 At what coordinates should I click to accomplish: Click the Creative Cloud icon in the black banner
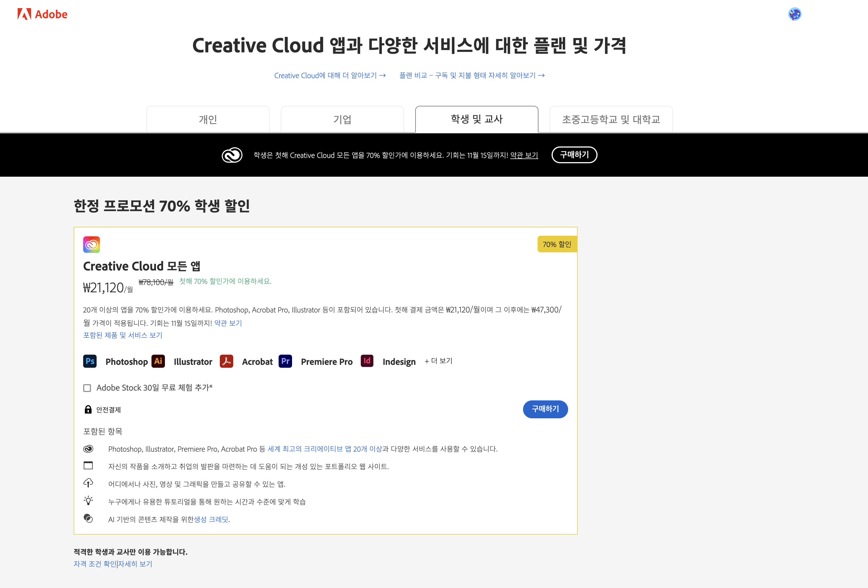point(232,155)
